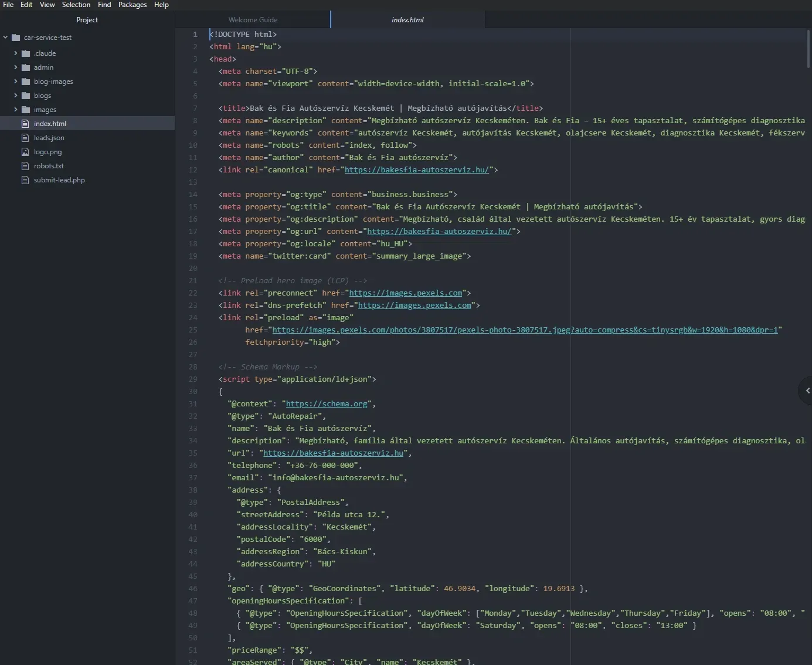This screenshot has height=665, width=812.
Task: Select the Project panel tab
Action: pos(87,20)
